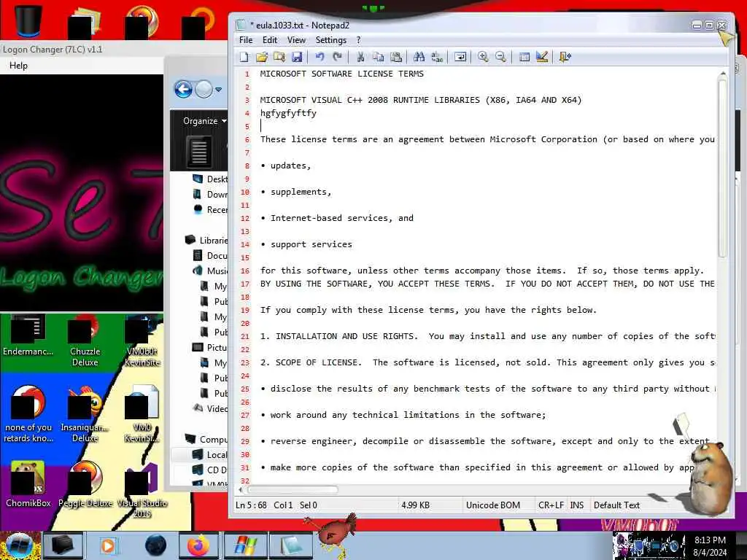Screen dimensions: 747x560
Task: Open the View menu in Notepad2
Action: 296,40
